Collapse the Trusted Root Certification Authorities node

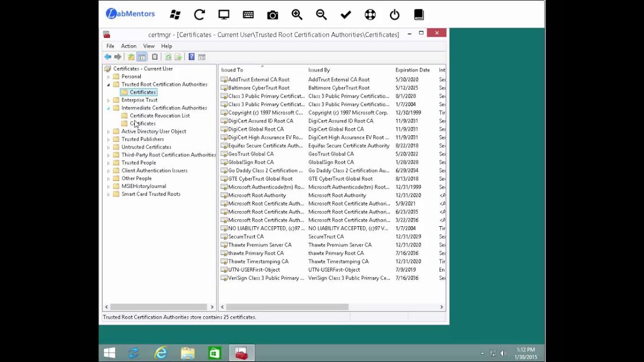tap(108, 84)
